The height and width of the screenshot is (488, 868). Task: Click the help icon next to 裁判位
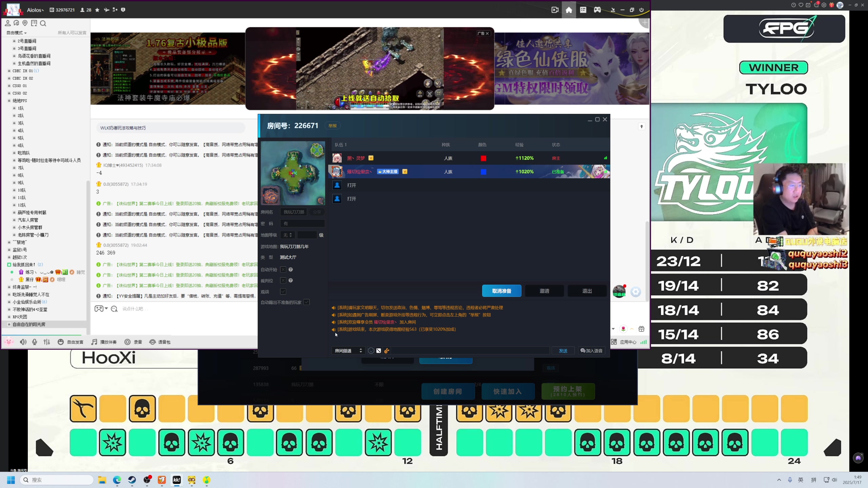click(x=291, y=281)
